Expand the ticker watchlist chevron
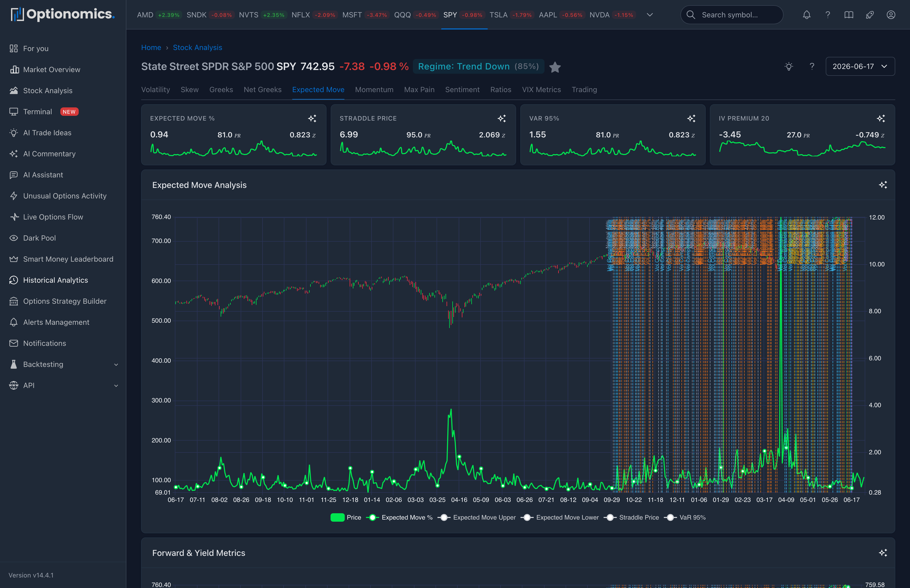Image resolution: width=910 pixels, height=588 pixels. [x=650, y=15]
